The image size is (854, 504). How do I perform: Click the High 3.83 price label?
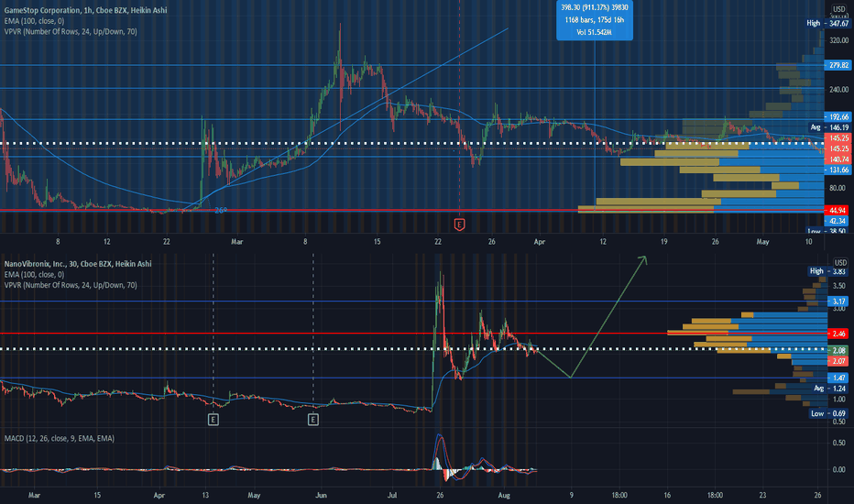(x=828, y=271)
